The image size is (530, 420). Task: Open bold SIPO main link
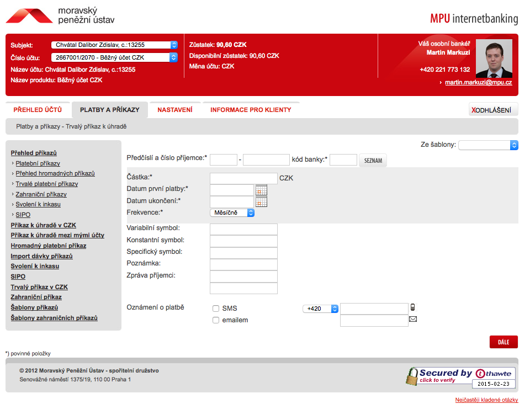(18, 277)
